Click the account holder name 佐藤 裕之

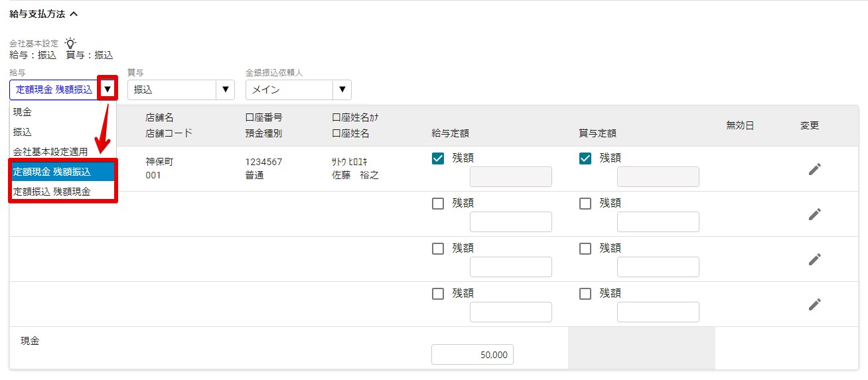pos(355,176)
